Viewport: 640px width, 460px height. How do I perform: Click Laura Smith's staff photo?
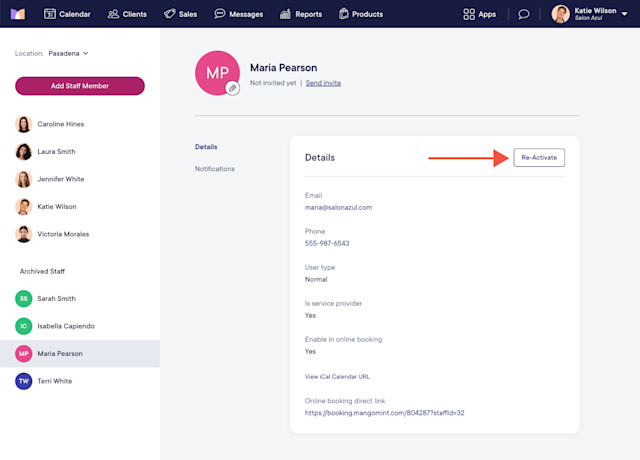[x=24, y=151]
